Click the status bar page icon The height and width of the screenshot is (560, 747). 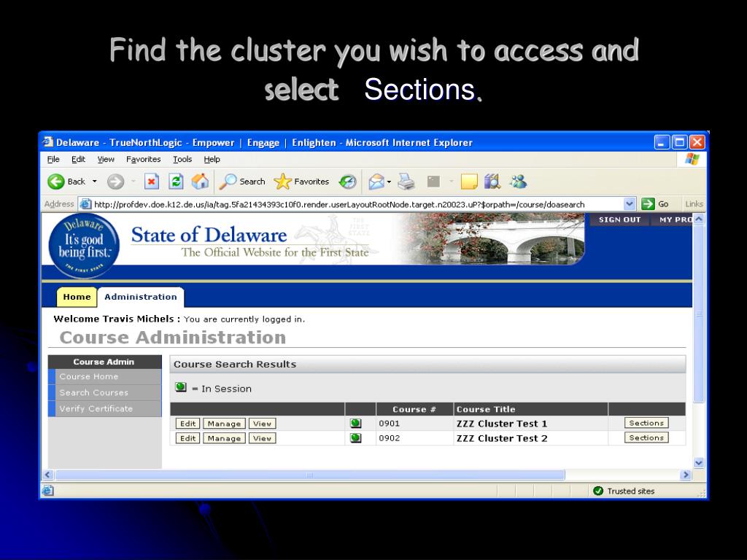(47, 491)
